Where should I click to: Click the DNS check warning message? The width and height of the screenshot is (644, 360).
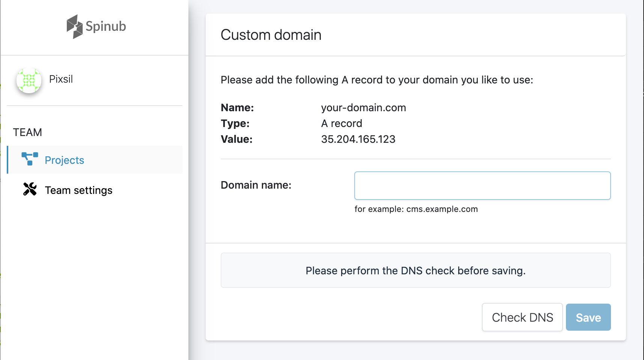(415, 270)
